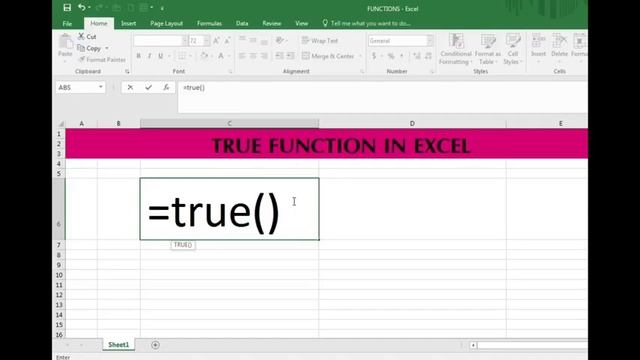Open the Name Box dropdown showing ABS

click(x=100, y=87)
